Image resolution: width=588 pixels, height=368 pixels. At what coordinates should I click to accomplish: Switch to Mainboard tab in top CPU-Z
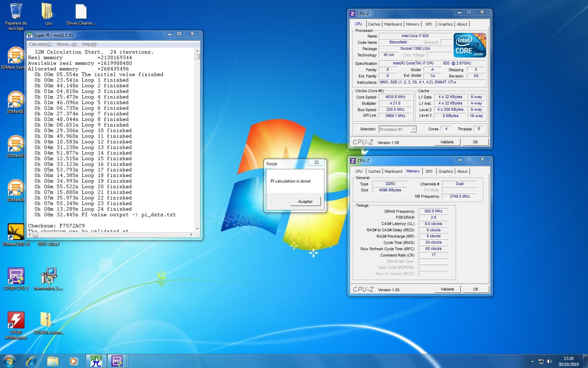(393, 24)
